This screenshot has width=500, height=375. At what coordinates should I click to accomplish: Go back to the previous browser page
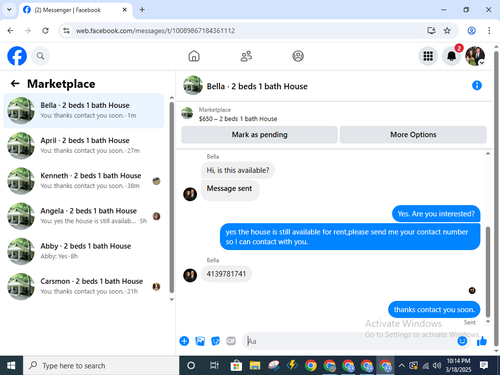point(11,31)
